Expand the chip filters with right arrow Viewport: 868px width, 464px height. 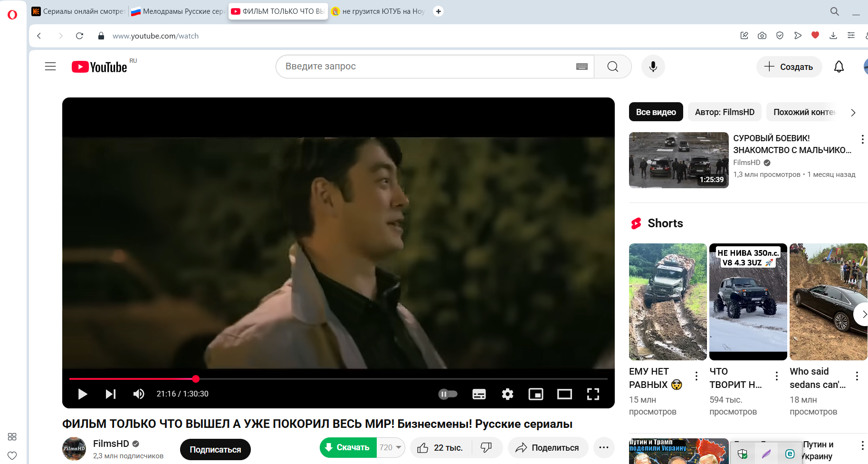pos(853,113)
